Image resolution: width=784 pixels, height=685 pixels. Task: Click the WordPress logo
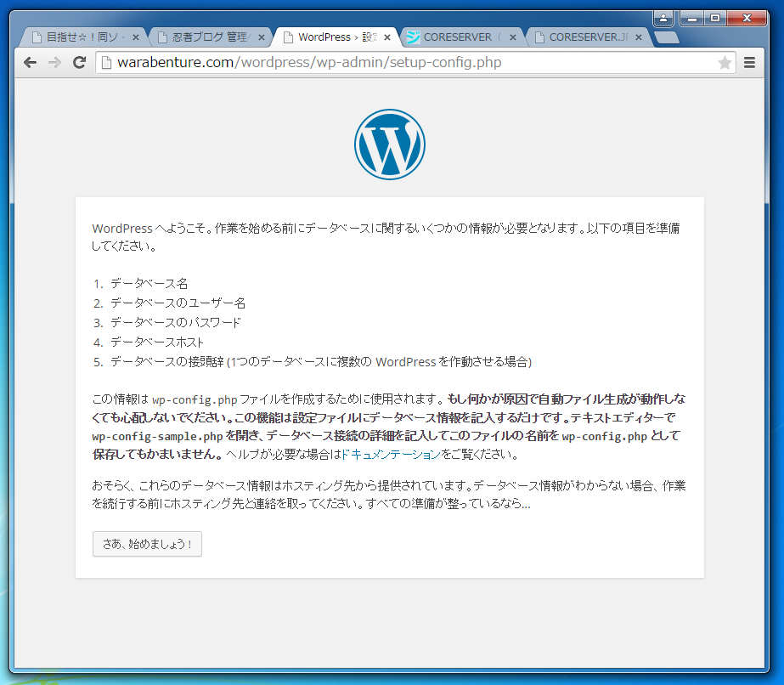390,144
